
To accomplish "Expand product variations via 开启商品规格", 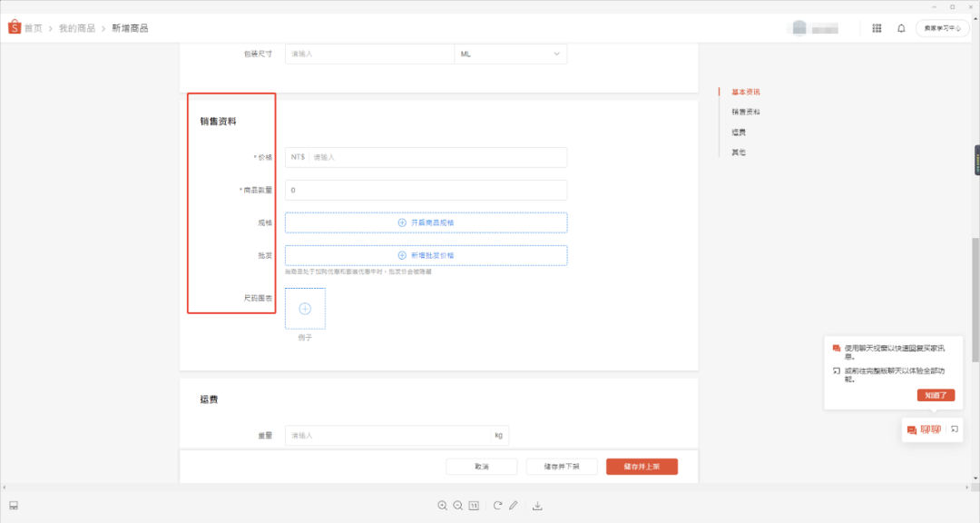I will point(425,222).
